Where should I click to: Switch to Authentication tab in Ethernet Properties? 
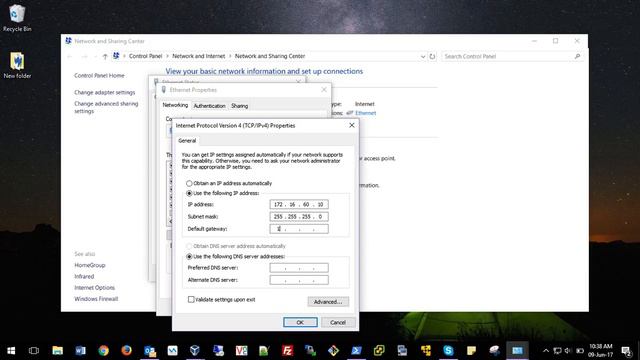(209, 106)
